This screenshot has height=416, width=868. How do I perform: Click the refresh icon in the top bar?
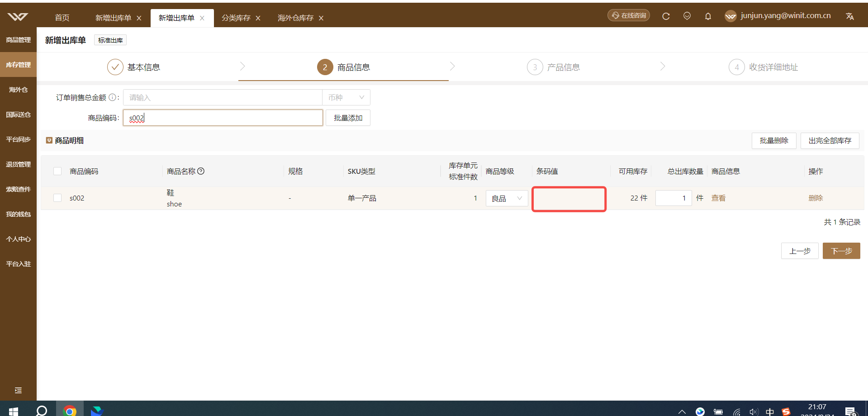(x=666, y=16)
